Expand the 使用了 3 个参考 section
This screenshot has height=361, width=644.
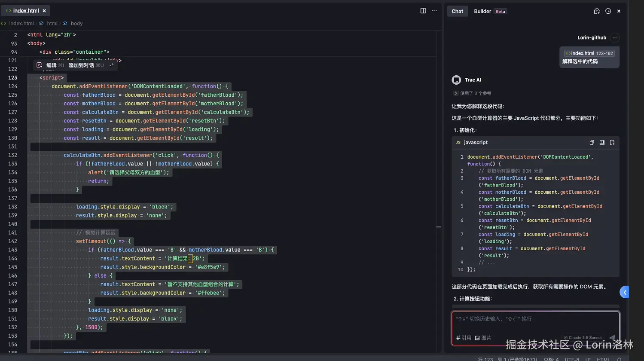472,93
